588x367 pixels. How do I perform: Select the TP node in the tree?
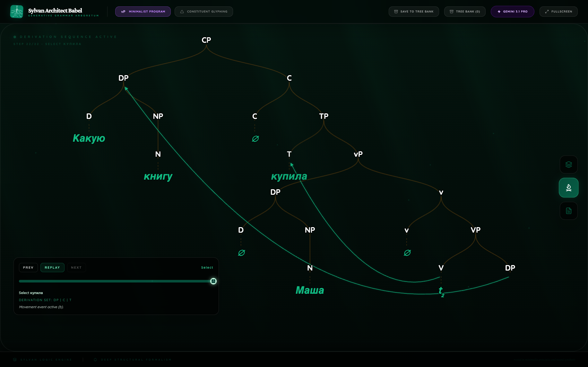click(324, 116)
